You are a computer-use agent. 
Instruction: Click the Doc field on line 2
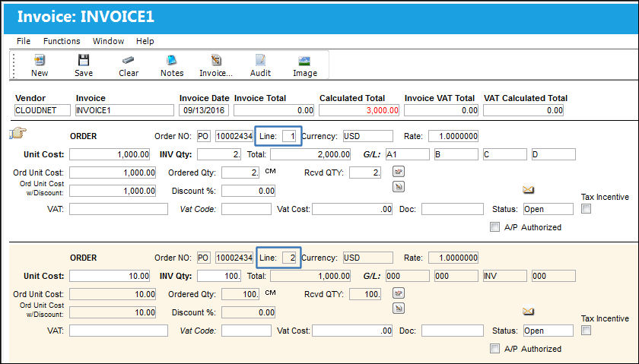click(453, 331)
